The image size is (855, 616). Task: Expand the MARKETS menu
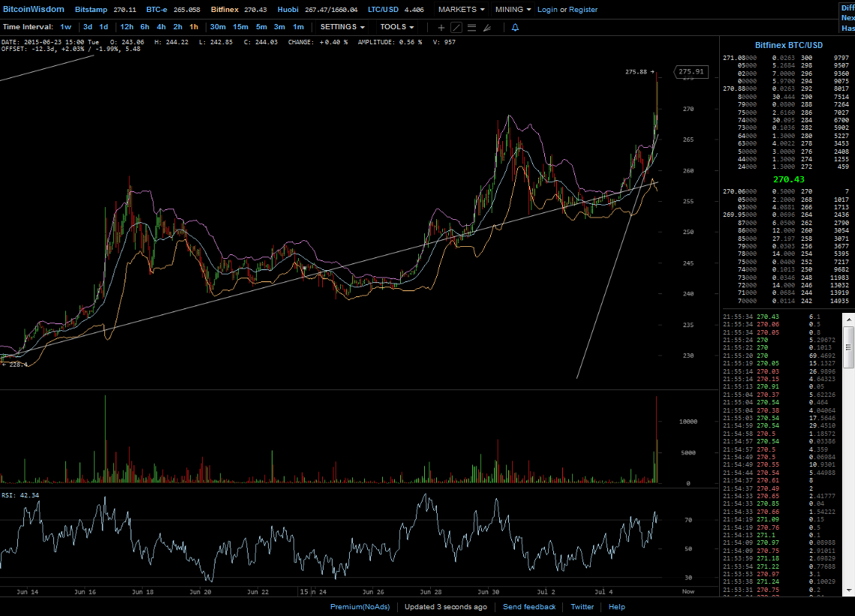(x=462, y=9)
